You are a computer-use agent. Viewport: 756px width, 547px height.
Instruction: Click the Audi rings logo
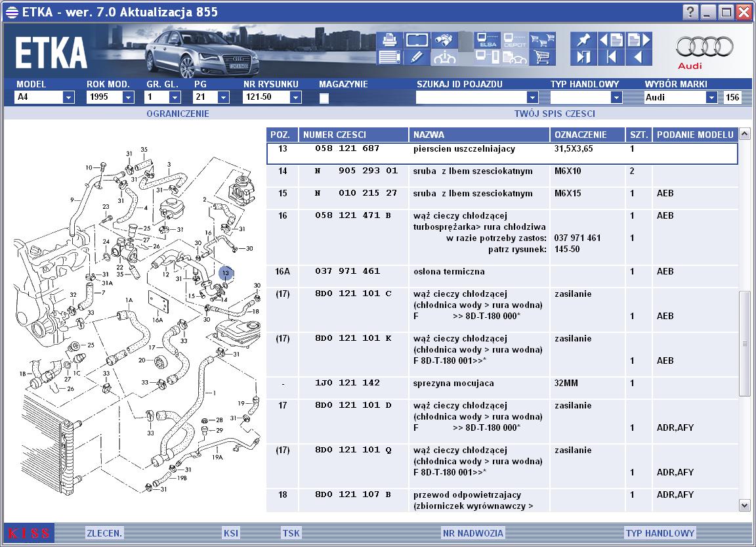(x=704, y=47)
